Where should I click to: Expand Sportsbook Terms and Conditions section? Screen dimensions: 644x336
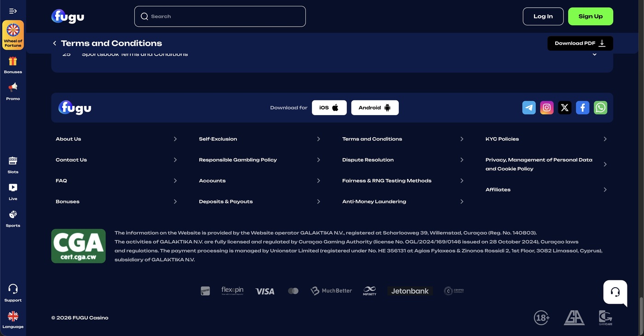(x=332, y=54)
